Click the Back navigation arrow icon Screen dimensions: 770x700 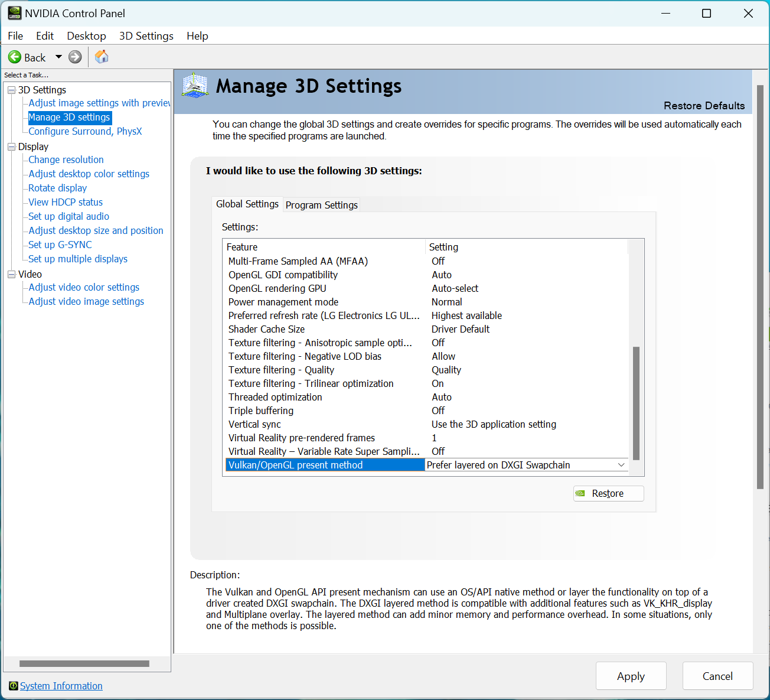15,57
